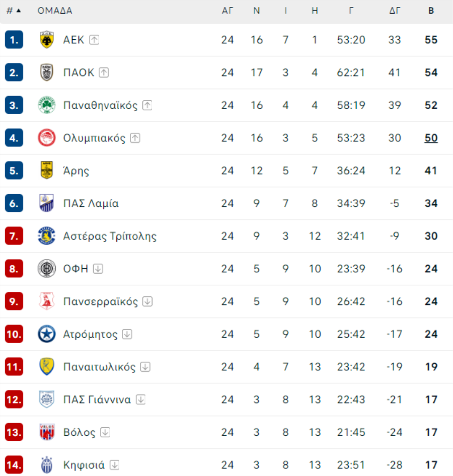Sort by the Β points header
Image resolution: width=453 pixels, height=476 pixels.
click(x=431, y=11)
